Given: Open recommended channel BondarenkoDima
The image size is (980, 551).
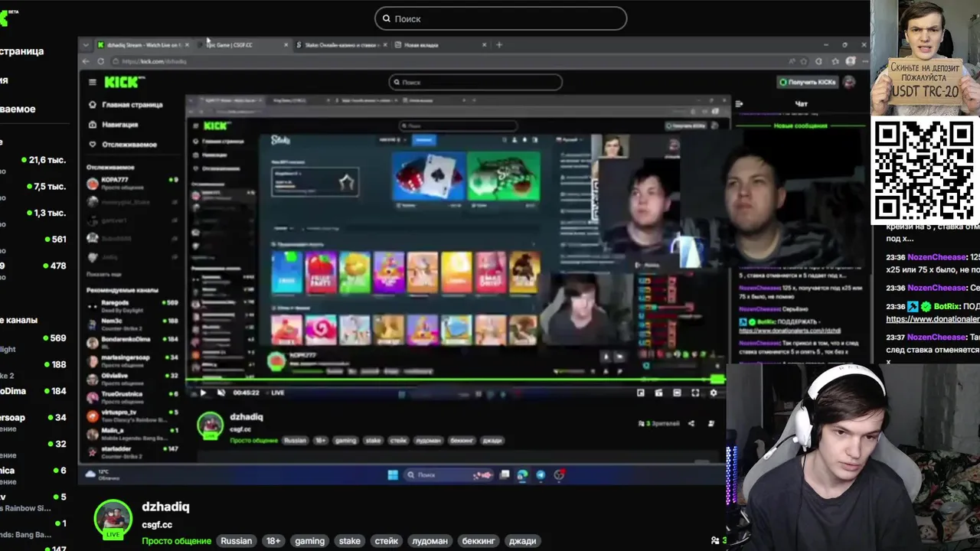Looking at the screenshot, I should click(132, 341).
